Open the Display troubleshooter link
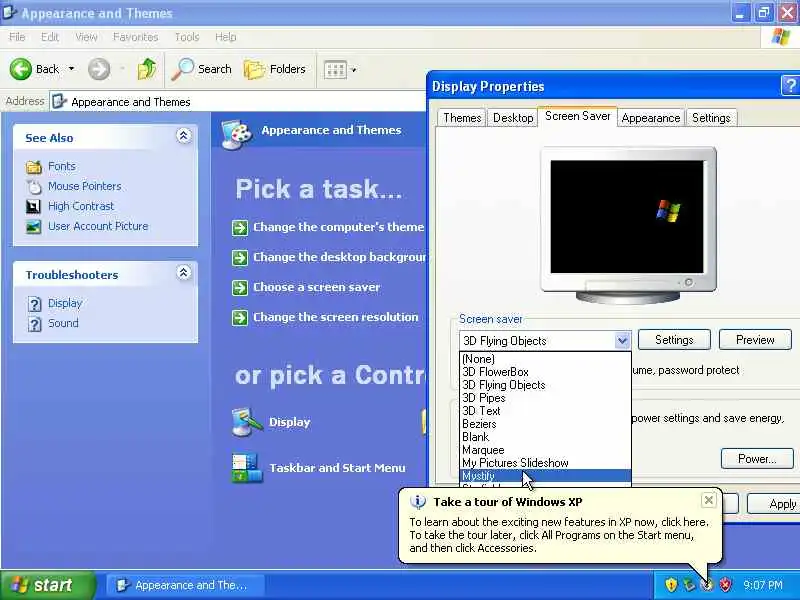This screenshot has height=600, width=800. (x=65, y=303)
